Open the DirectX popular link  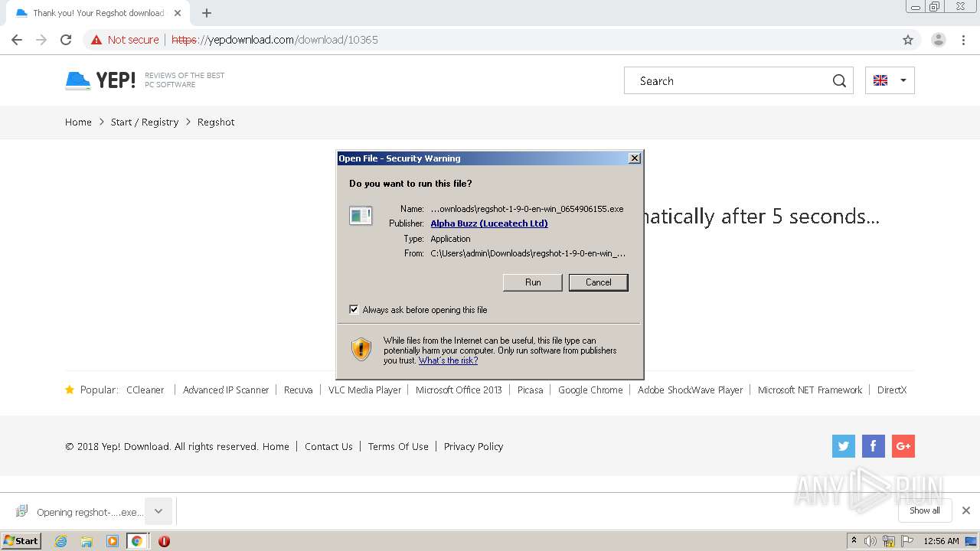[x=892, y=390]
